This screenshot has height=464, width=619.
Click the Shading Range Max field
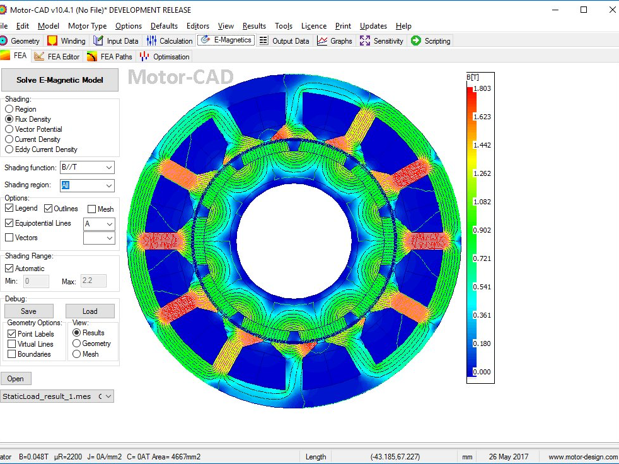94,281
